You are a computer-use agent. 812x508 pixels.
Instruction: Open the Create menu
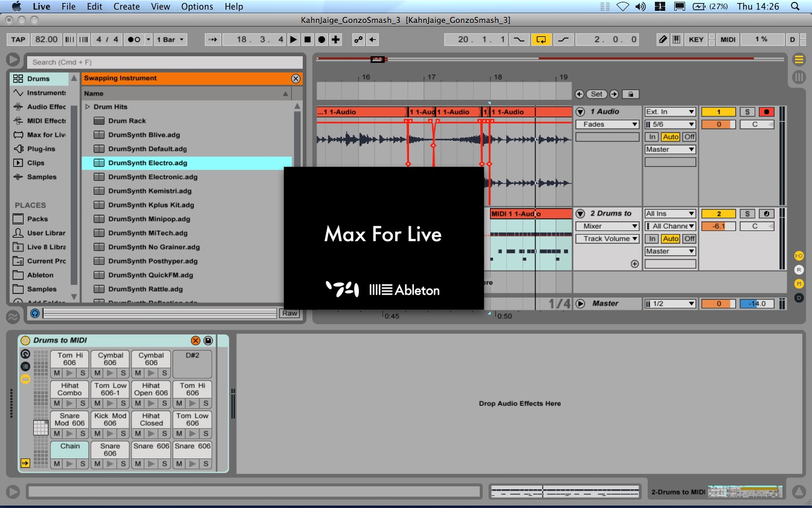coord(126,7)
